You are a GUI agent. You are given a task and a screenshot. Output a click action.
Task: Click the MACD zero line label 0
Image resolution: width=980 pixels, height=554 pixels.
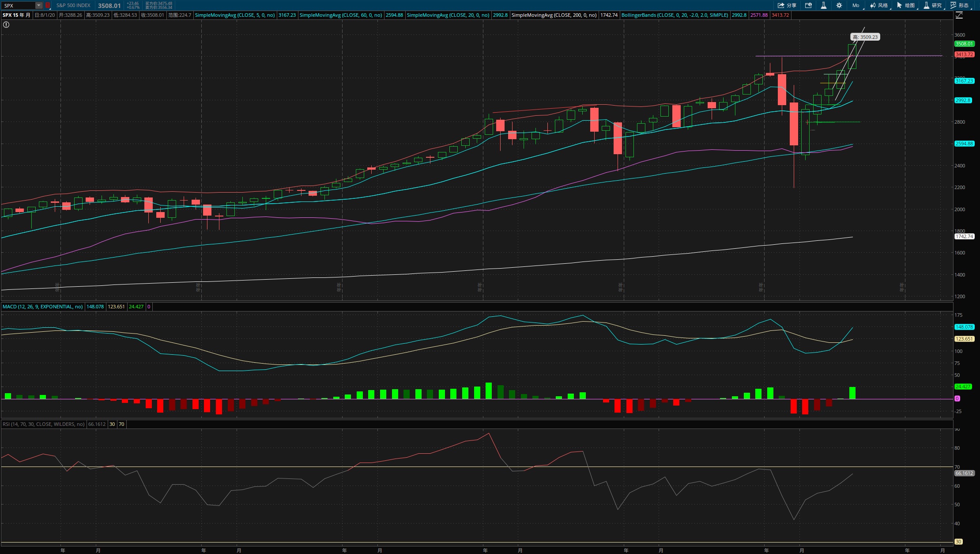coord(957,398)
